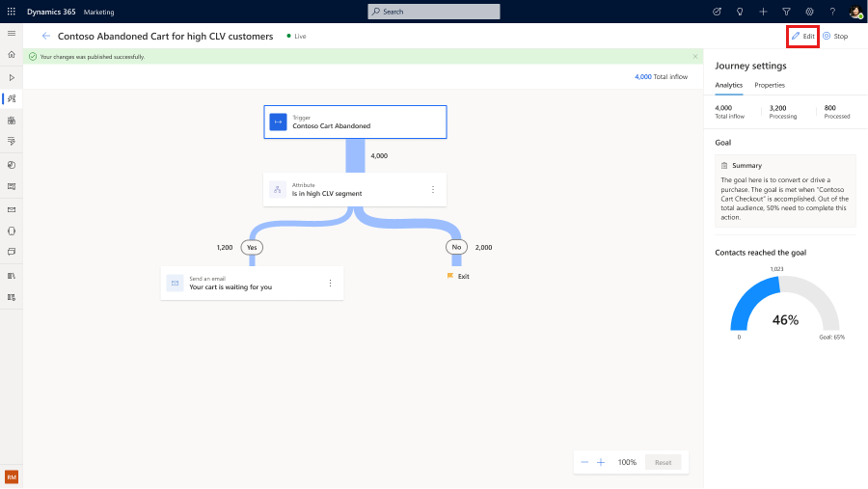Click the Reset zoom button
Screen dimensions: 868x489
pos(664,462)
